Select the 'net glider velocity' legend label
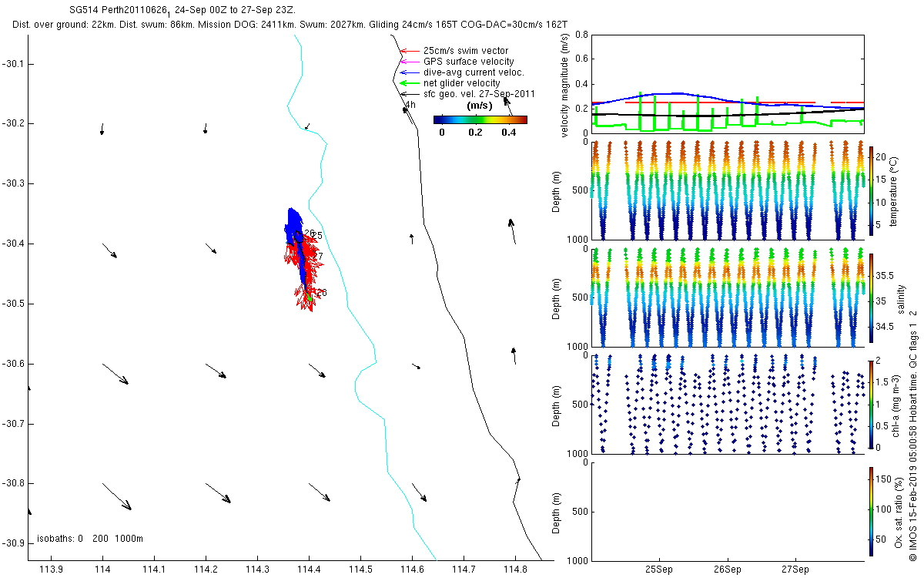Screen dimensions: 924x578 click(x=462, y=83)
